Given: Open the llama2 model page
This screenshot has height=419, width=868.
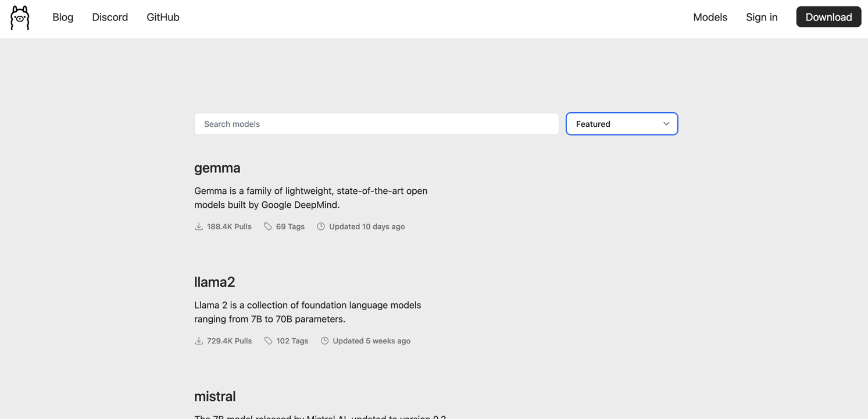Looking at the screenshot, I should 215,282.
